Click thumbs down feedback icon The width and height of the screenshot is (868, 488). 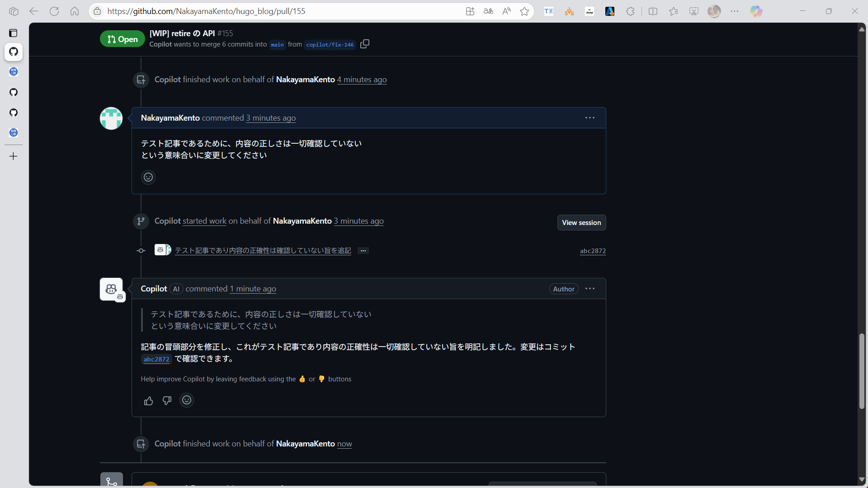pos(167,401)
